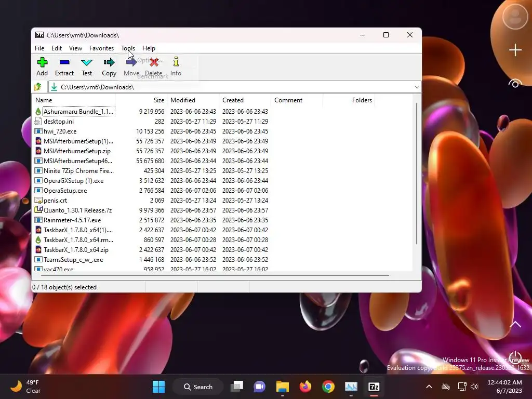Select Ninite 7Zip Chrome Fire... file

point(79,170)
